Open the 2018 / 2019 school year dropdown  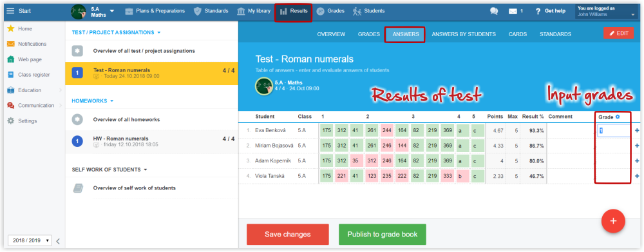tap(30, 240)
